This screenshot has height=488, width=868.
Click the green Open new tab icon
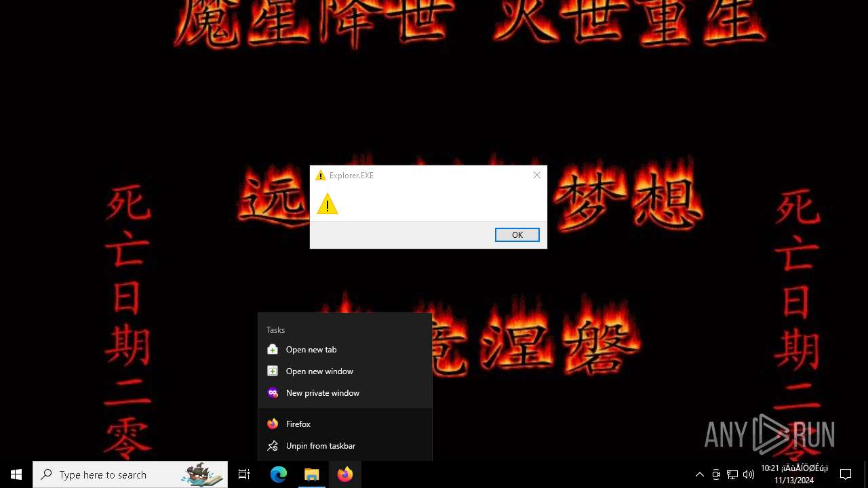pos(273,350)
